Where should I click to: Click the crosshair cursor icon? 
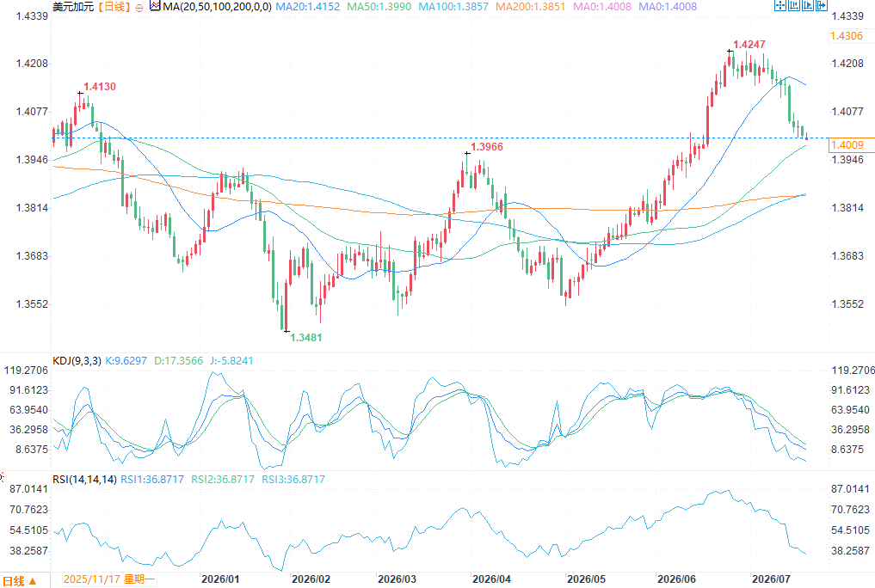(780, 5)
